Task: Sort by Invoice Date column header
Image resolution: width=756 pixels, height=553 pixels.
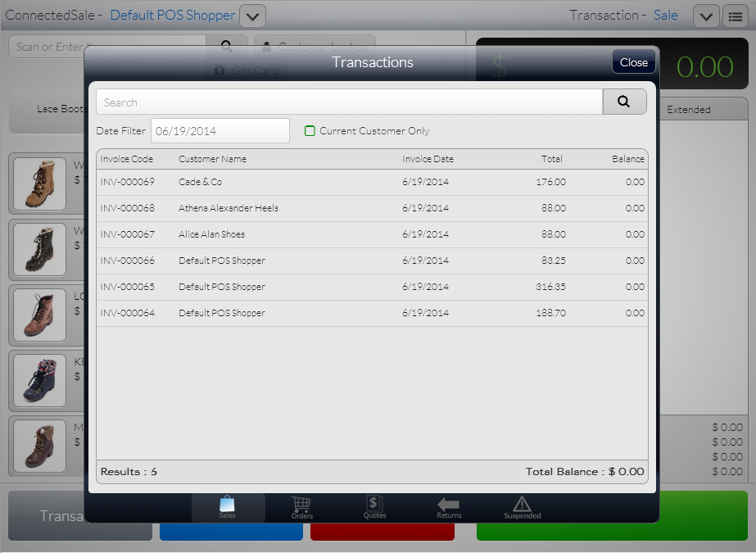Action: [428, 159]
